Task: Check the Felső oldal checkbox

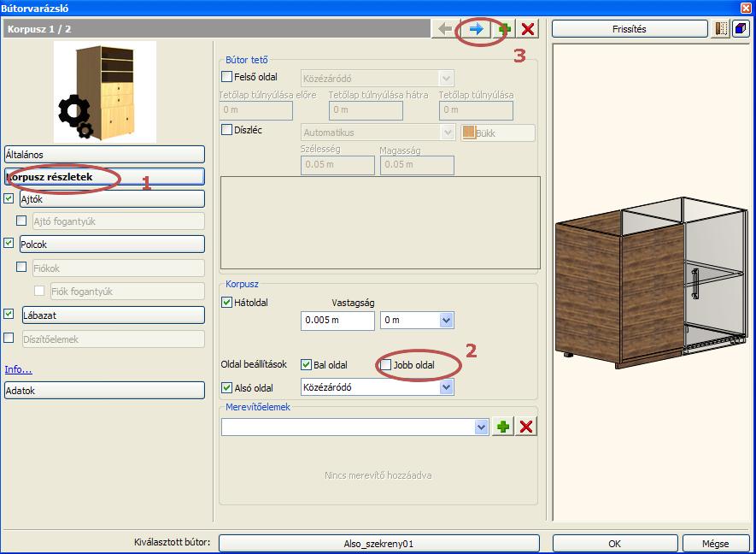Action: point(226,77)
